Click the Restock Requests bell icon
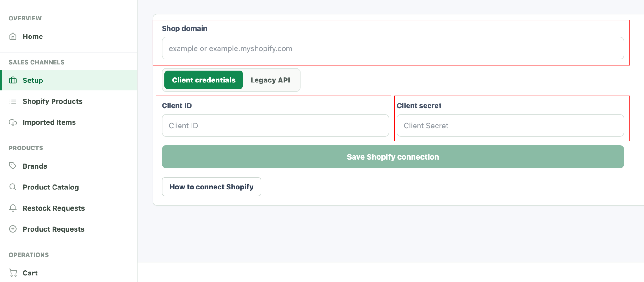The height and width of the screenshot is (282, 644). pyautogui.click(x=13, y=208)
